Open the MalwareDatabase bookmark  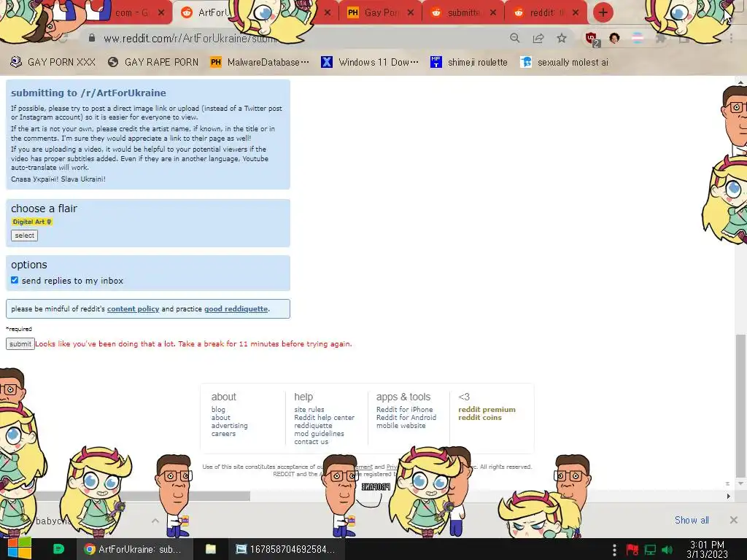pos(260,63)
